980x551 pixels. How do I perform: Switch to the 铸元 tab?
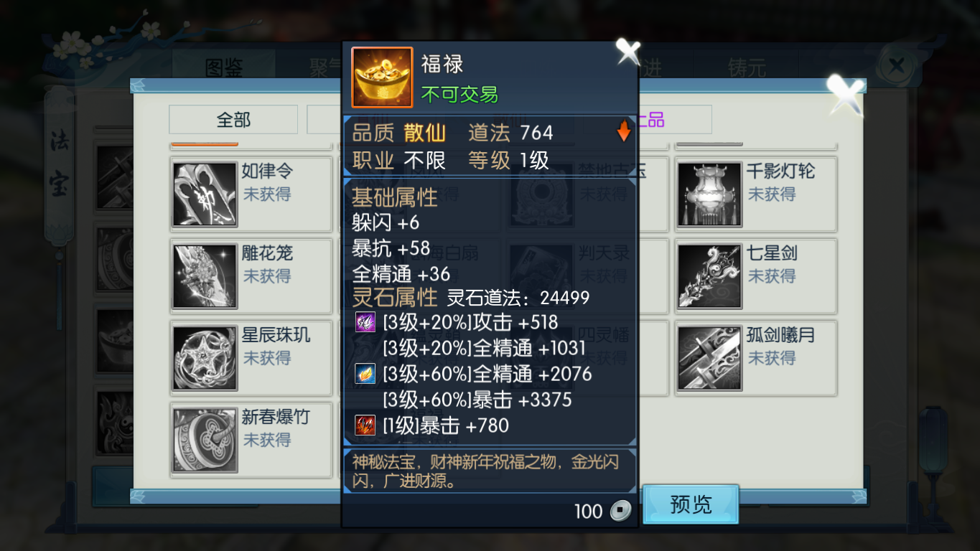(747, 68)
